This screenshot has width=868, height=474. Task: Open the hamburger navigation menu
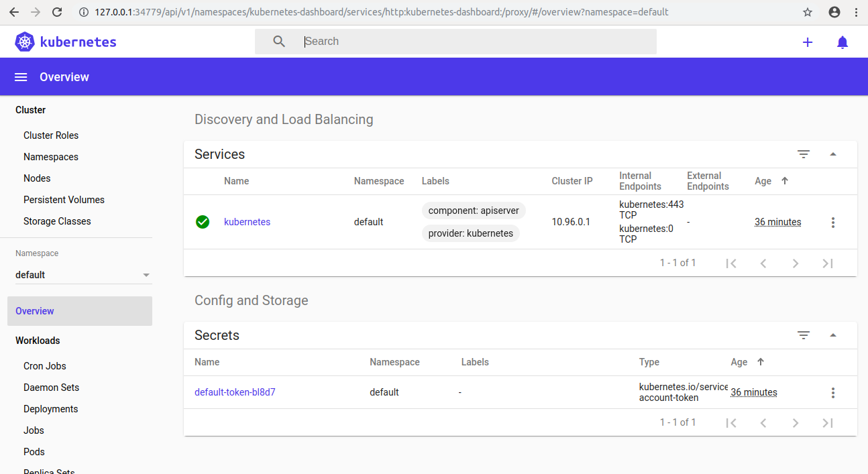tap(21, 77)
